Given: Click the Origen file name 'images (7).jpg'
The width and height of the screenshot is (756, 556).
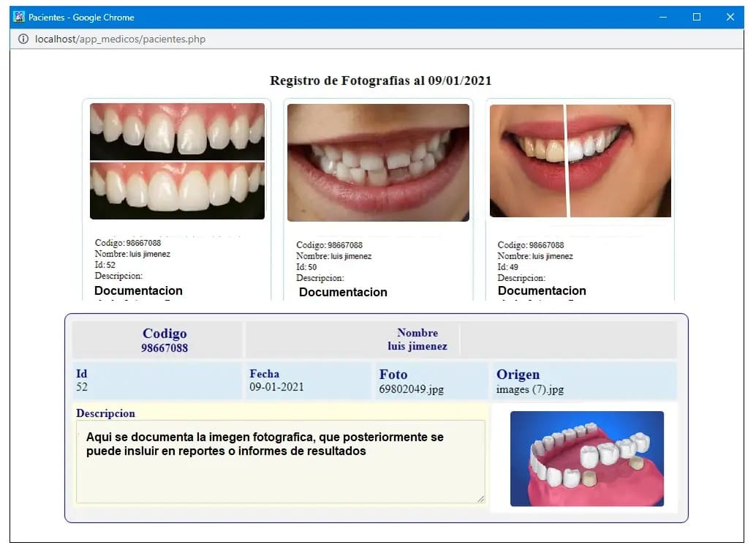Looking at the screenshot, I should pos(530,389).
